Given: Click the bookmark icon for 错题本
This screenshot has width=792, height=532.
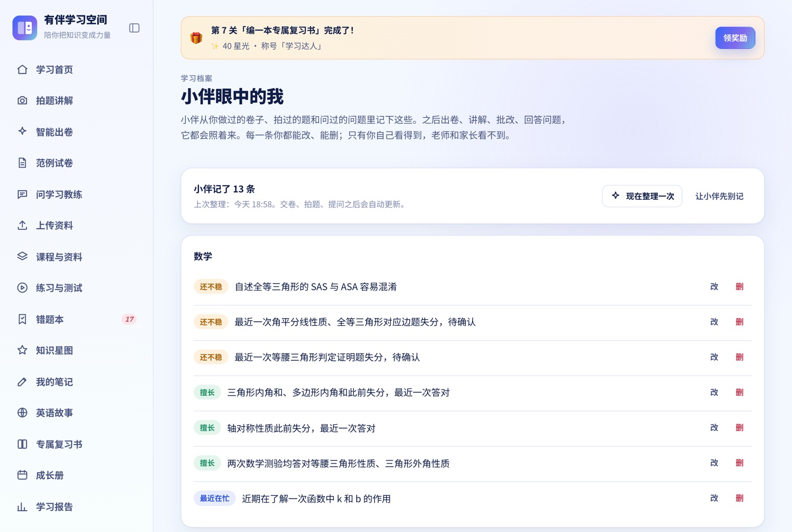Looking at the screenshot, I should [22, 319].
